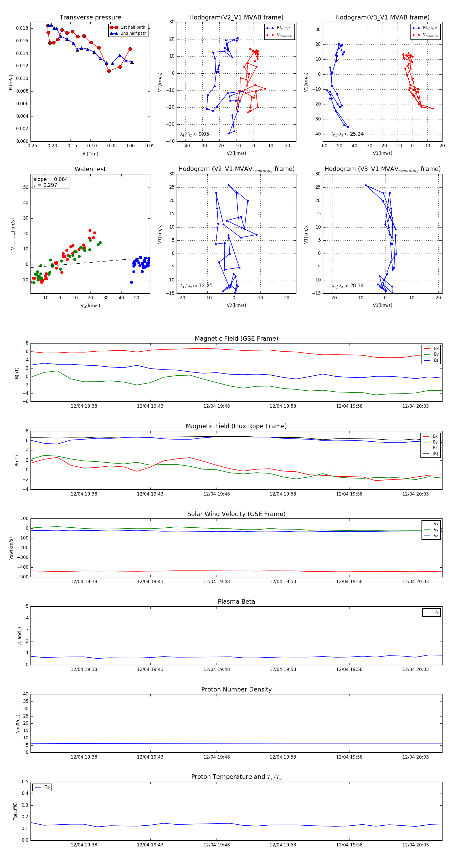This screenshot has width=473, height=868.
Task: Click the 'Plasma Beta' plot title
Action: [x=236, y=602]
